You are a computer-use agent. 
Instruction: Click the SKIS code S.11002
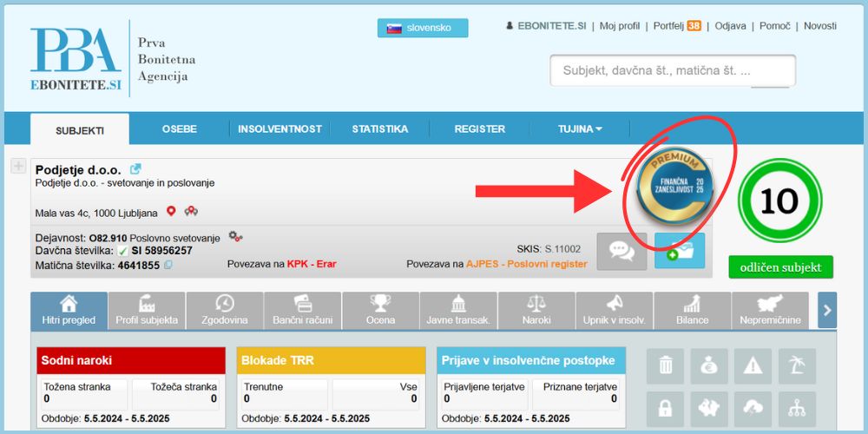pyautogui.click(x=563, y=249)
